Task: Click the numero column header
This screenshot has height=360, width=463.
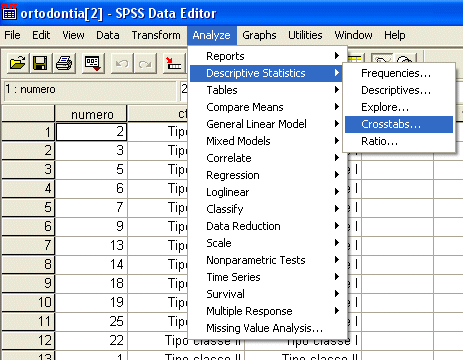Action: click(x=91, y=114)
